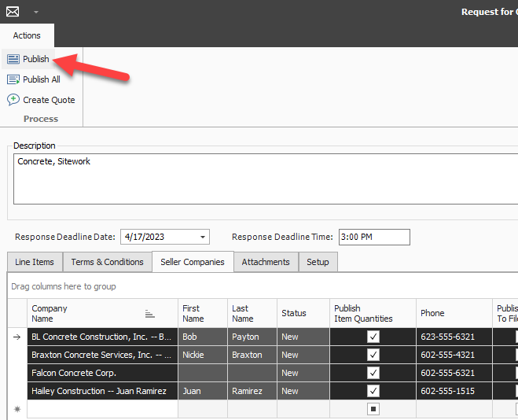Uncheck Publish Item Quantities for BL Concrete Construction
The height and width of the screenshot is (420, 518).
373,337
